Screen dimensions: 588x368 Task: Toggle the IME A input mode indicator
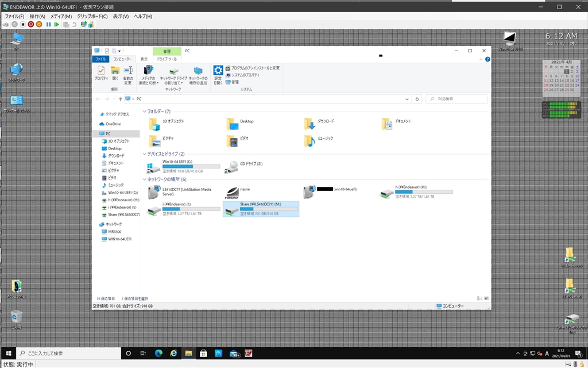click(547, 354)
